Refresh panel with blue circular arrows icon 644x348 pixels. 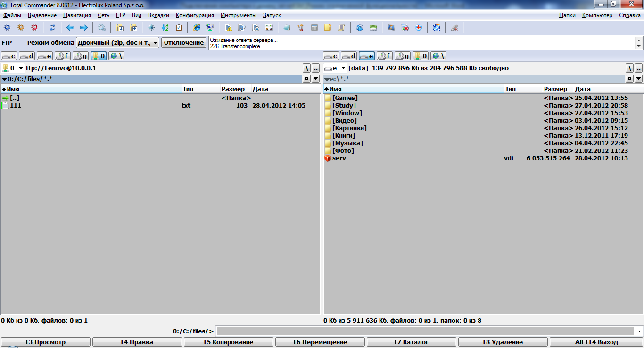52,27
